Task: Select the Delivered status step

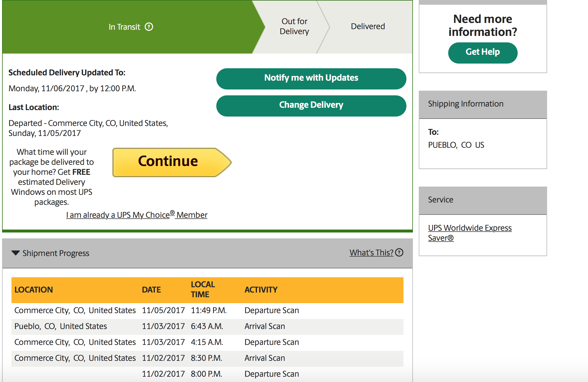Action: point(368,26)
